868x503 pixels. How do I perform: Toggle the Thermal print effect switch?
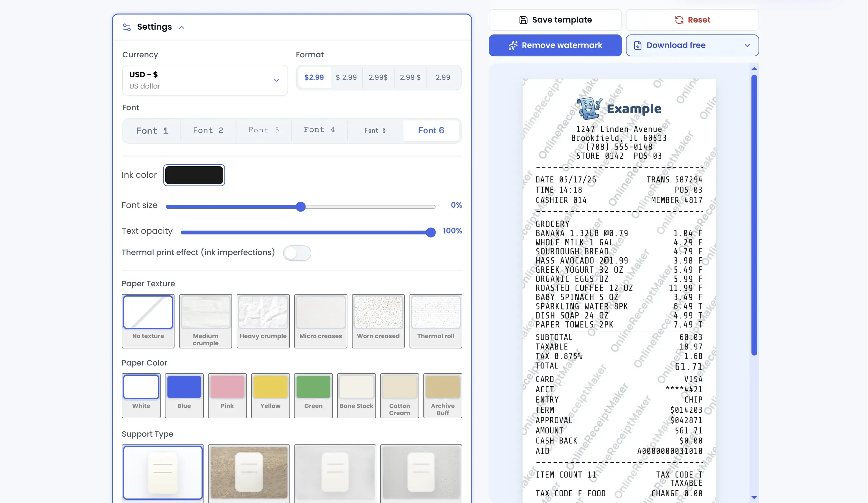(x=297, y=253)
